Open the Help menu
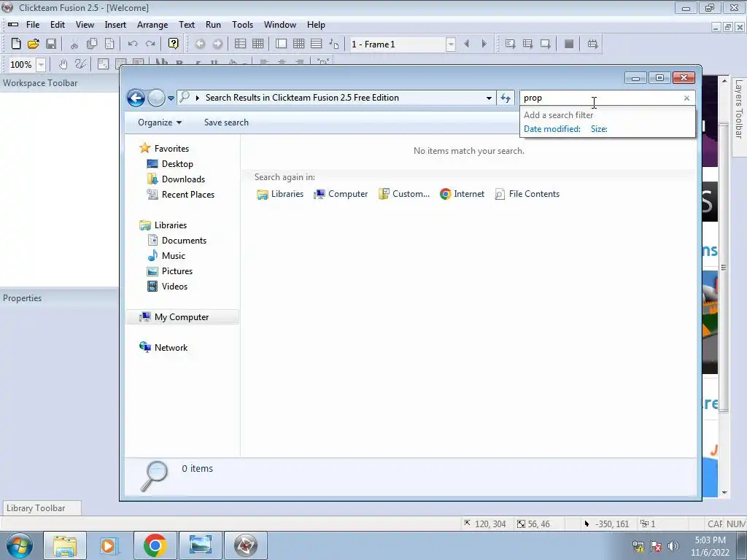 tap(316, 25)
